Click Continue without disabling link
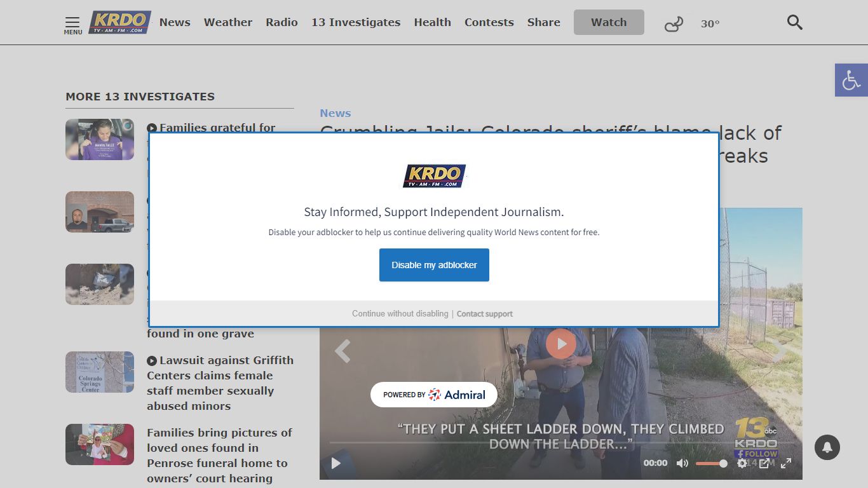This screenshot has width=868, height=488. [x=400, y=314]
